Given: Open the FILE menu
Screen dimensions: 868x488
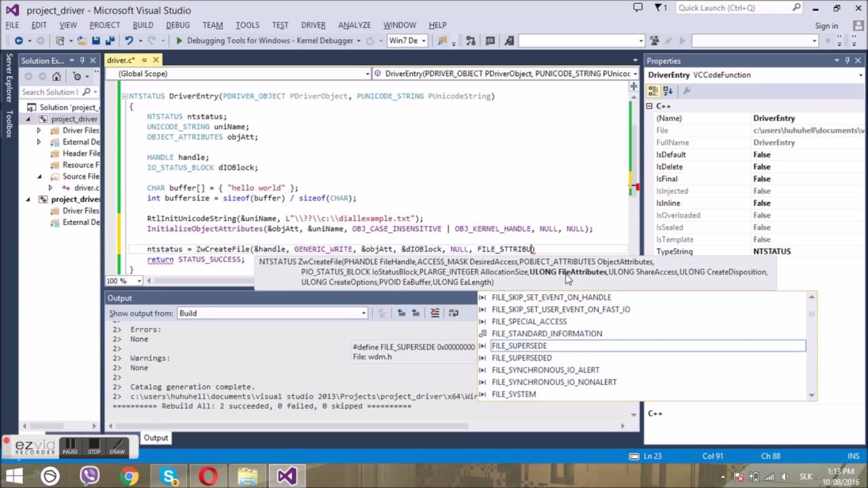Looking at the screenshot, I should click(12, 25).
